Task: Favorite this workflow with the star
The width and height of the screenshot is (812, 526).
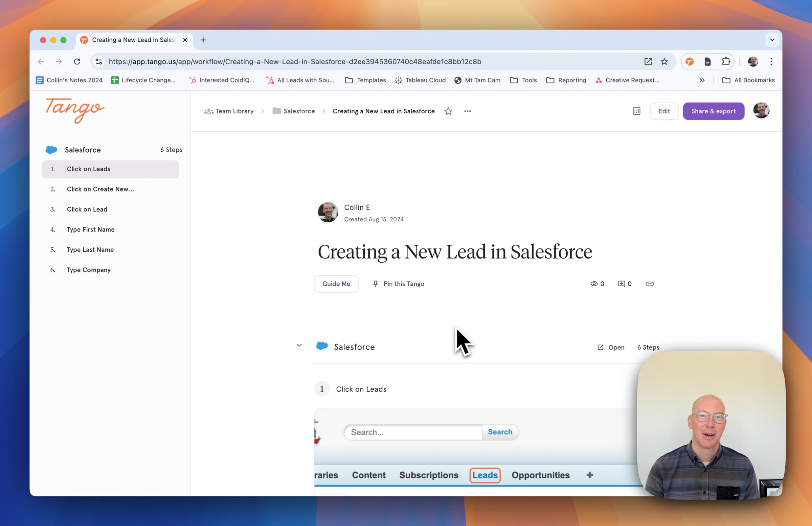Action: click(448, 111)
